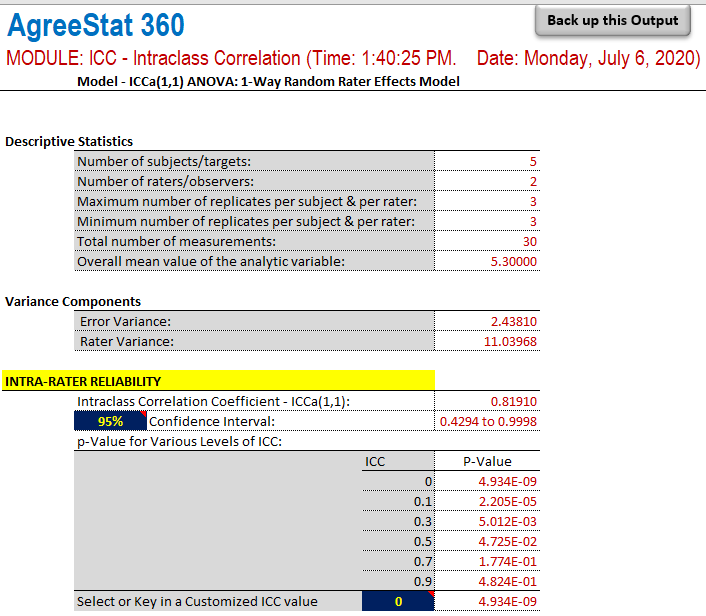
Task: Open the 95% confidence level cell
Action: click(110, 421)
